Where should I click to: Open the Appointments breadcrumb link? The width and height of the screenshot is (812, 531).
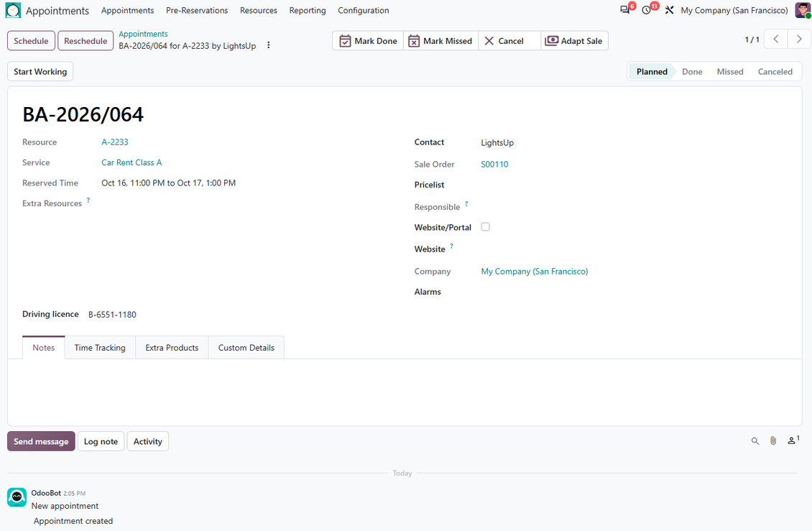[143, 34]
